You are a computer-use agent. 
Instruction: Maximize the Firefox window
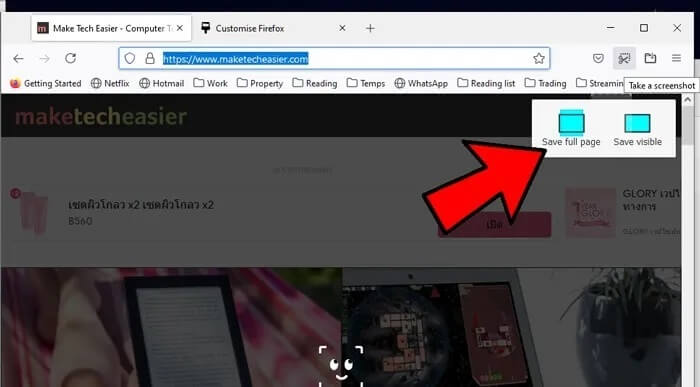pos(644,28)
